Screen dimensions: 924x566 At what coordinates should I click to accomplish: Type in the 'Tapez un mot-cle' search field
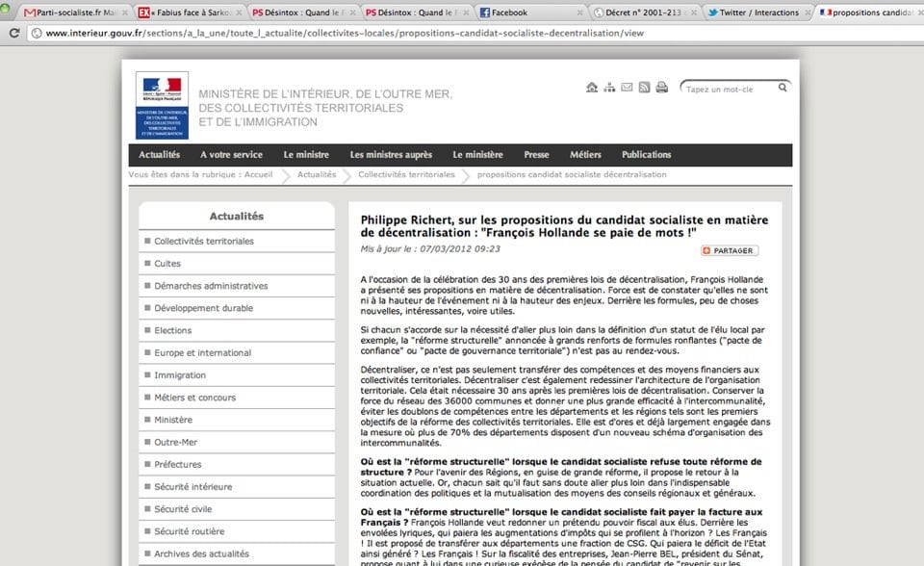(x=728, y=89)
